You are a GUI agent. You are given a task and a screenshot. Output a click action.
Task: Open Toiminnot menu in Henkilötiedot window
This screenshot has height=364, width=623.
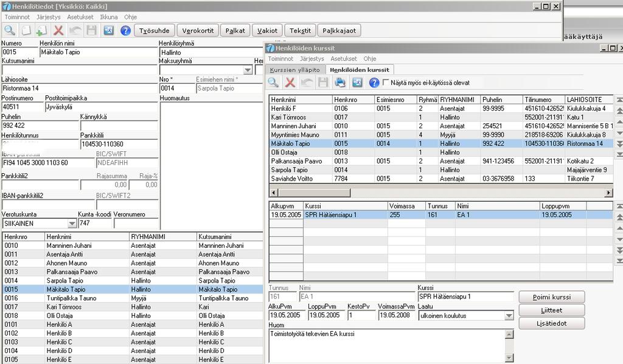(x=17, y=17)
